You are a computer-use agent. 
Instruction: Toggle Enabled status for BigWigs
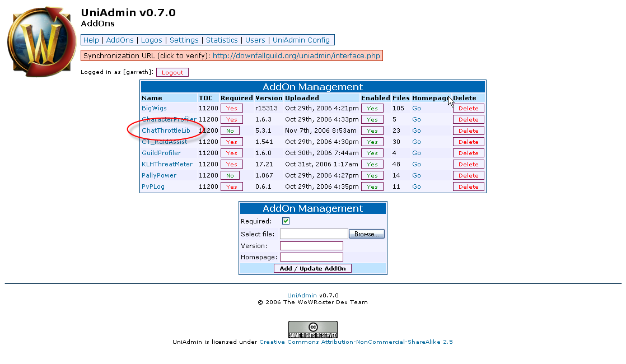pos(372,108)
